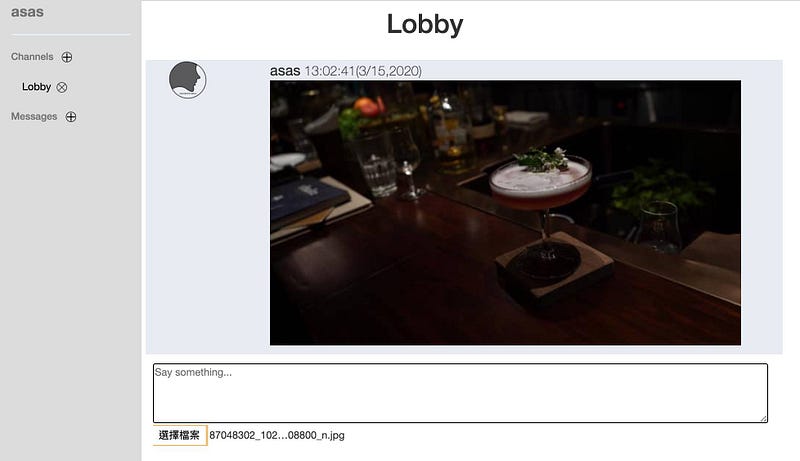
Task: Click the resize grip of the message box
Action: [763, 418]
